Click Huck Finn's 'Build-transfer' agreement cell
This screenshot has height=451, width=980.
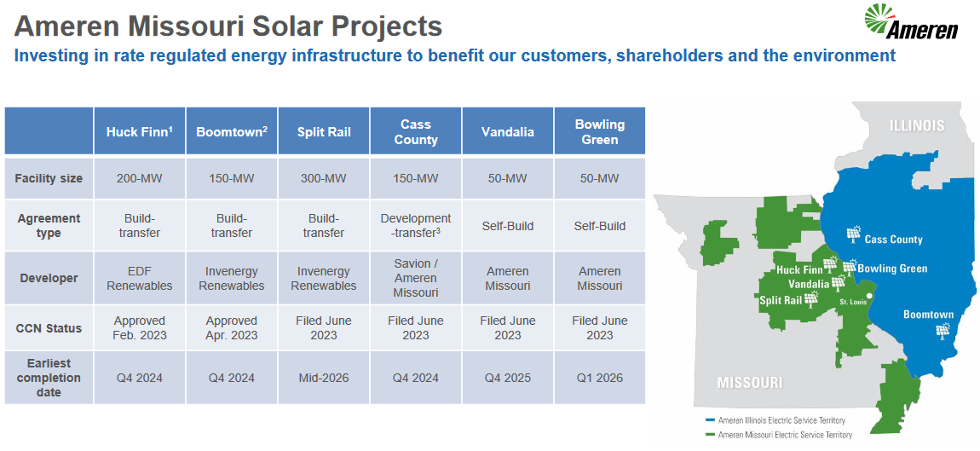pyautogui.click(x=140, y=226)
